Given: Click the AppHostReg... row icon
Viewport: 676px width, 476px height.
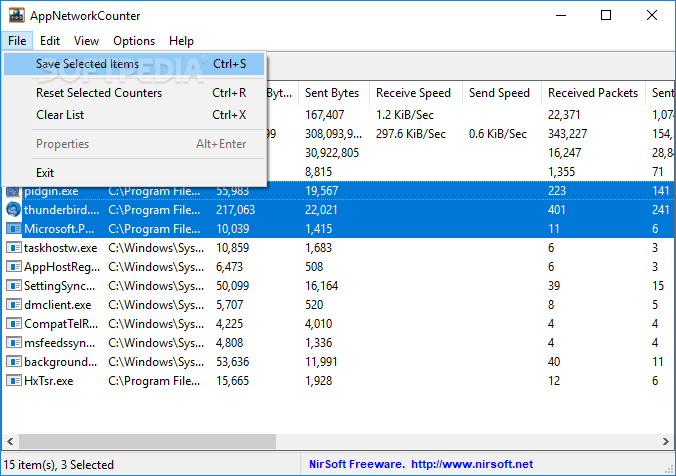Looking at the screenshot, I should pos(13,266).
